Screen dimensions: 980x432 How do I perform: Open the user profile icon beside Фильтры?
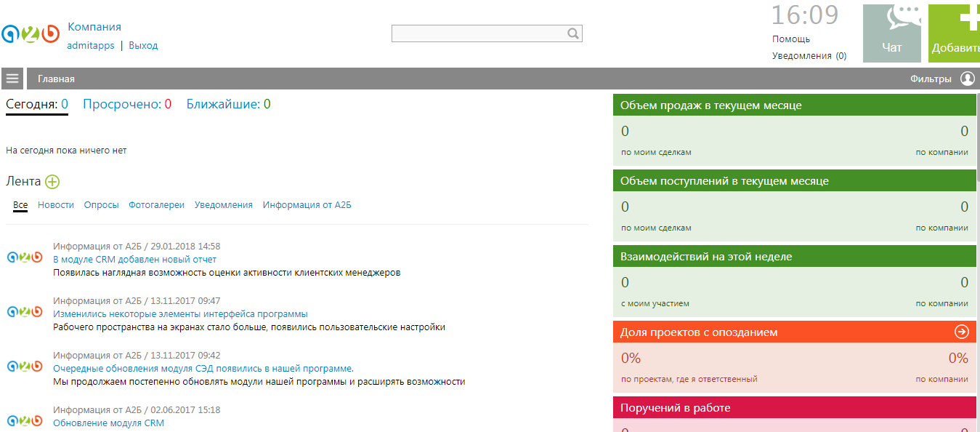coord(968,78)
